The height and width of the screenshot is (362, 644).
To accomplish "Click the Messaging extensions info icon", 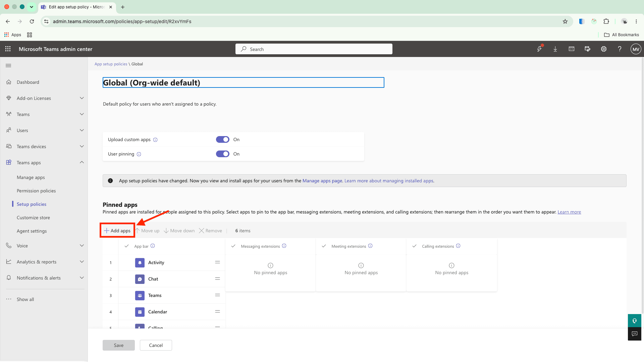I will [284, 246].
